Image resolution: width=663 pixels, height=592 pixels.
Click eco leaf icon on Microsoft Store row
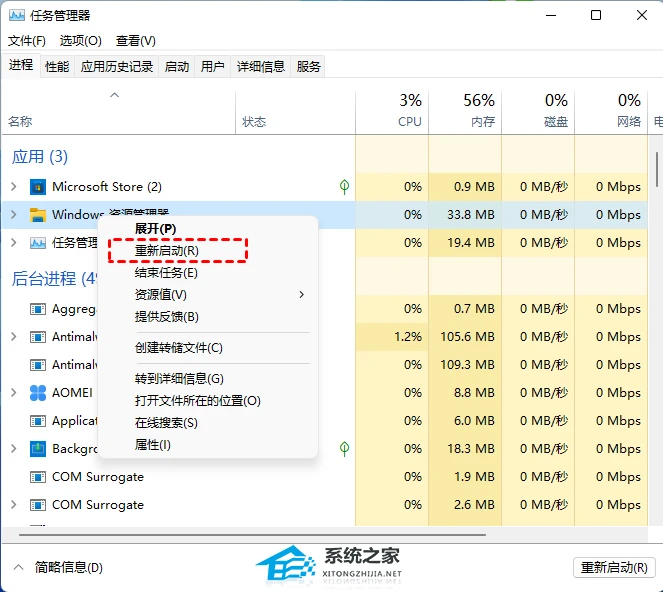click(344, 187)
